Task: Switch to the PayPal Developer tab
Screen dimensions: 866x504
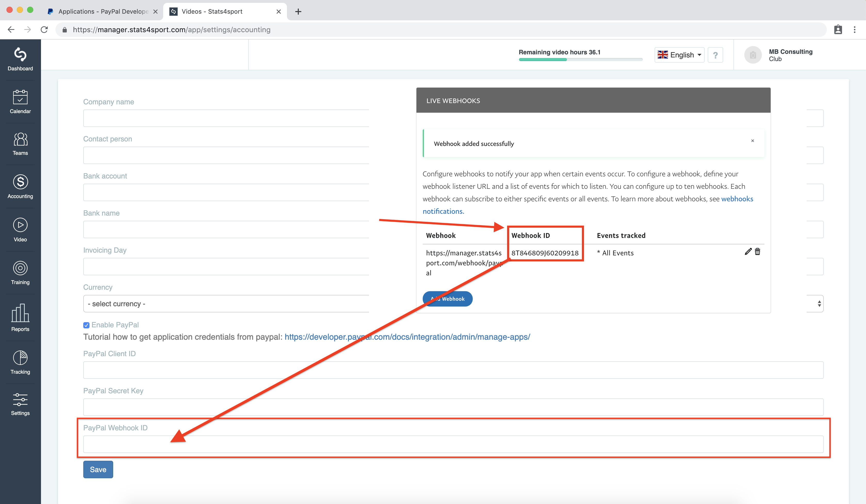Action: point(102,11)
